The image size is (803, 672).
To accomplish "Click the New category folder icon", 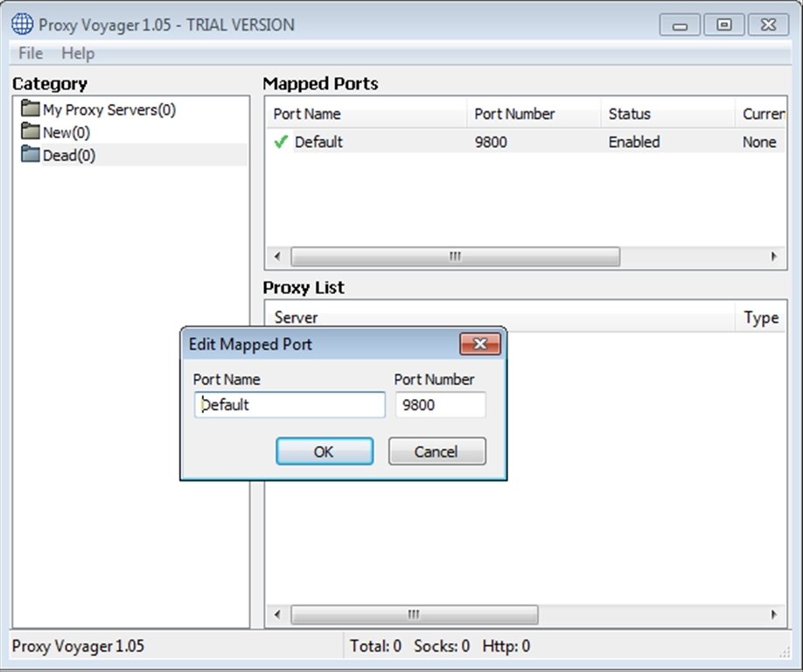I will 31,131.
